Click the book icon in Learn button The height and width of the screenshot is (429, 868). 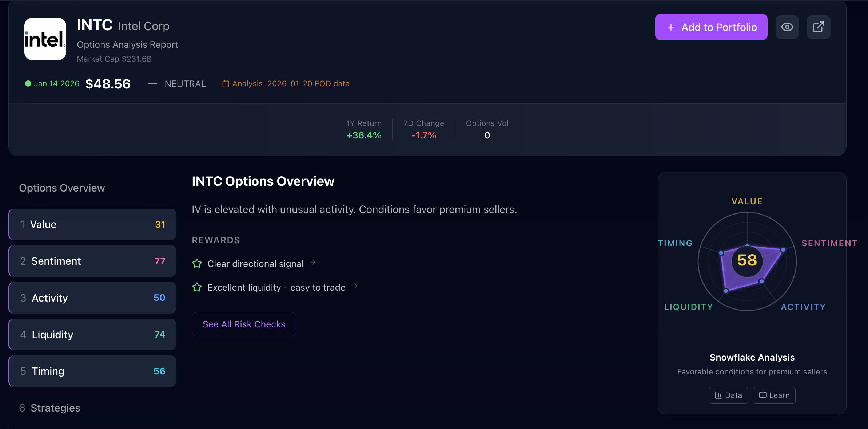click(x=763, y=395)
